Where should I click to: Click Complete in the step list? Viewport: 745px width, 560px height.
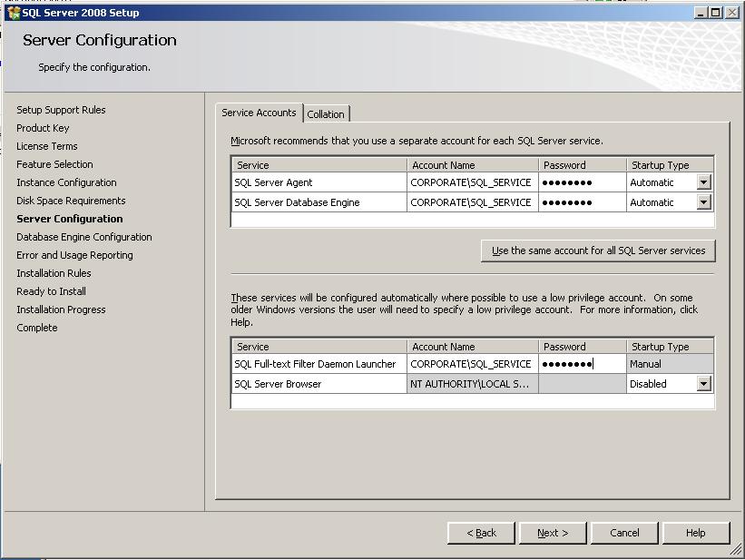36,328
